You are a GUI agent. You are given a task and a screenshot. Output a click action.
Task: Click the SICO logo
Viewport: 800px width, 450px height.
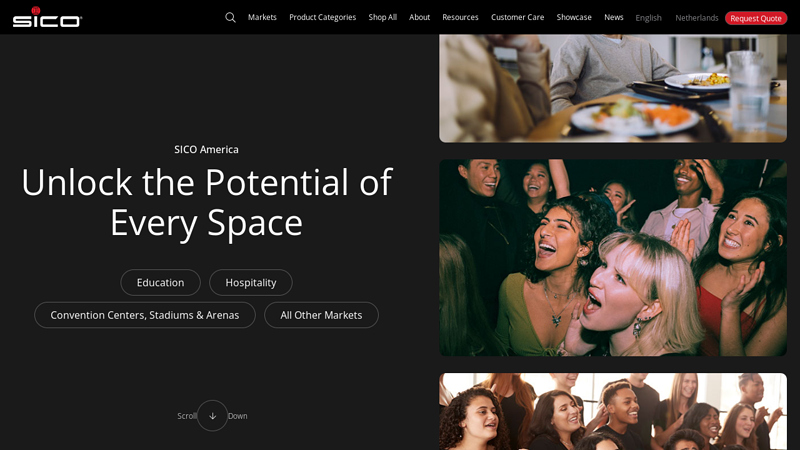pos(47,17)
